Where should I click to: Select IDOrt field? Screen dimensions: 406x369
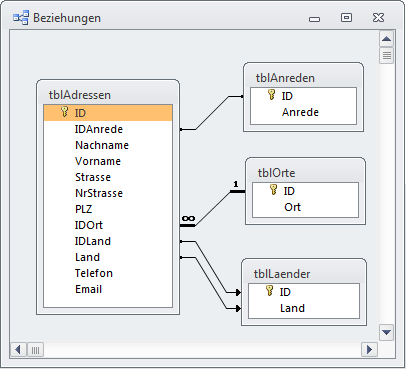(108, 225)
